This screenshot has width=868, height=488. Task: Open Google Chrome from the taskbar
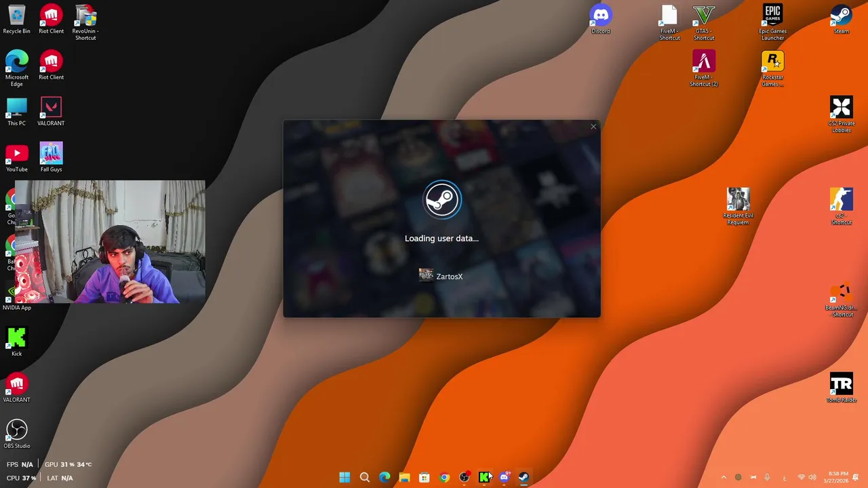click(444, 477)
